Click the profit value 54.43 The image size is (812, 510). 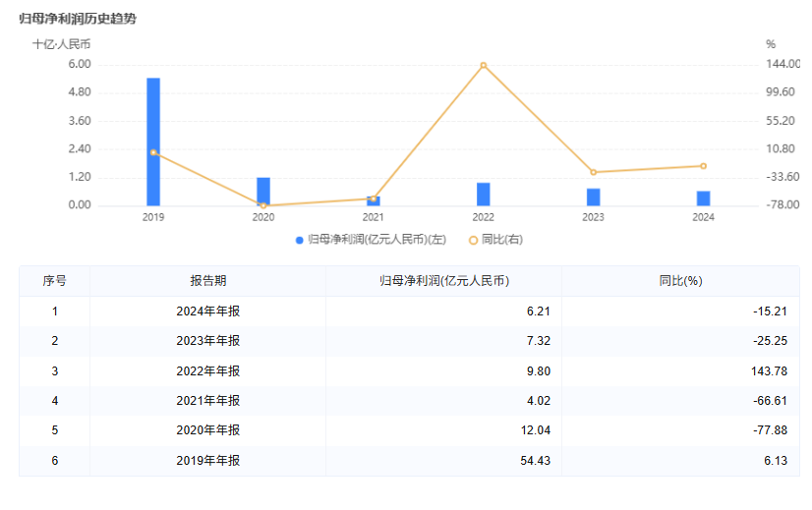(536, 461)
